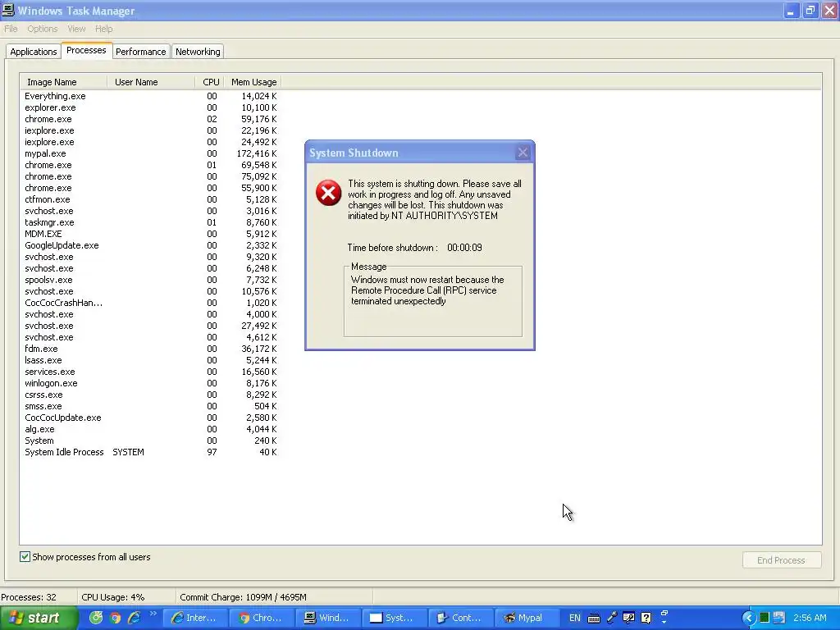Switch to the Chrome taskbar button
The image size is (840, 630).
click(x=261, y=618)
